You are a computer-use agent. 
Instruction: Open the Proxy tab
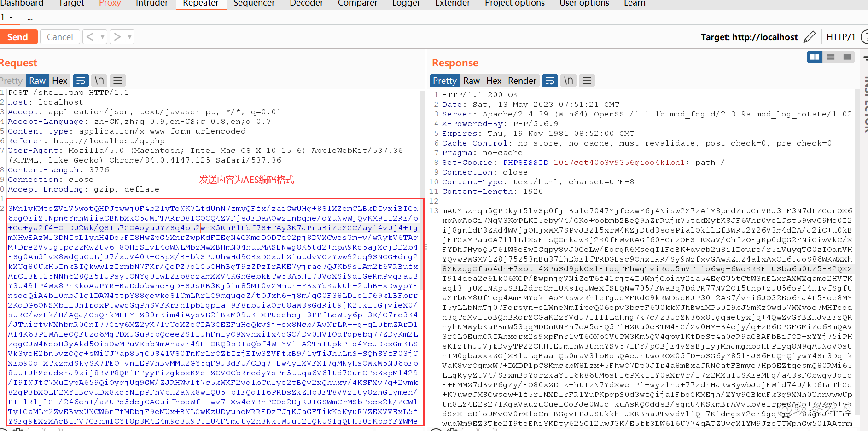tap(110, 3)
